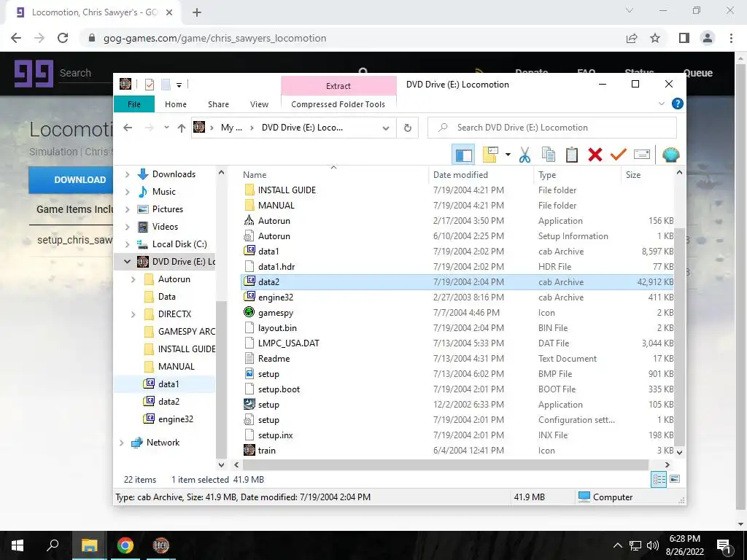Select the setup Application file
Image resolution: width=747 pixels, height=560 pixels.
(268, 405)
